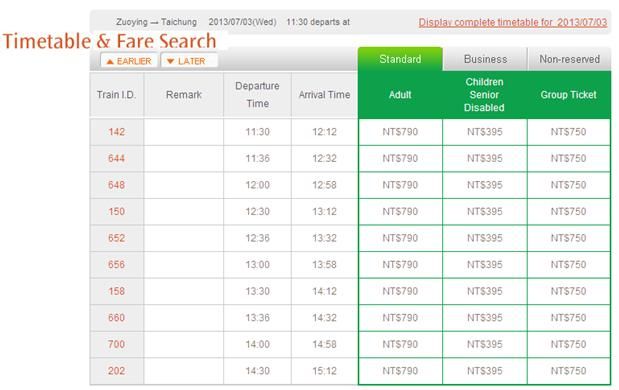Select the NT$750 group fare for train 656
The image size is (619, 390).
click(x=568, y=264)
